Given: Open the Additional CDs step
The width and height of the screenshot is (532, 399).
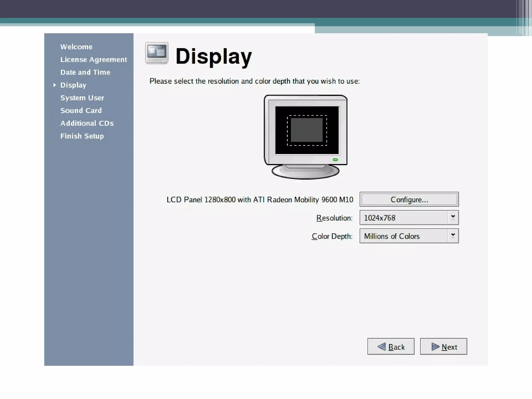Looking at the screenshot, I should (x=87, y=123).
